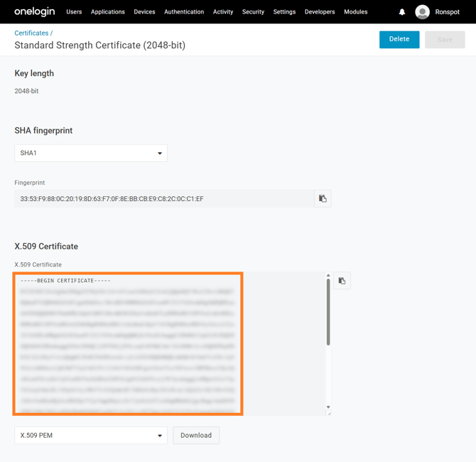Download the certificate file
Screen dimensions: 476x462
pyautogui.click(x=196, y=436)
